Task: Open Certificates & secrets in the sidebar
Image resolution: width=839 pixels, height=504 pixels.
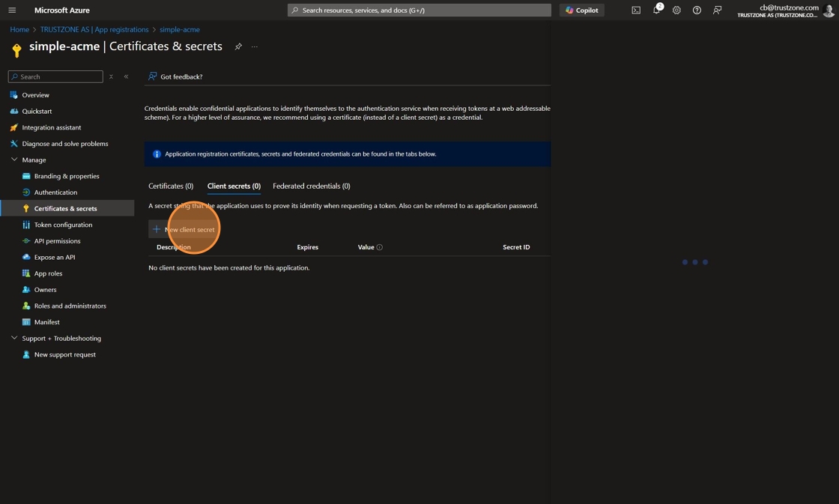Action: click(x=67, y=208)
